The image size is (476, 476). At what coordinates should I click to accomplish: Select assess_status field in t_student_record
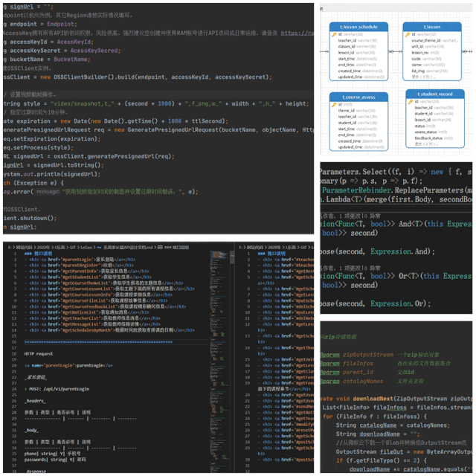point(431,132)
